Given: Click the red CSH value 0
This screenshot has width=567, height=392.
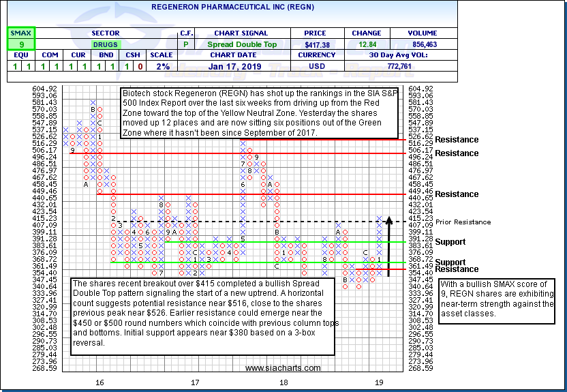Looking at the screenshot, I should pyautogui.click(x=140, y=66).
